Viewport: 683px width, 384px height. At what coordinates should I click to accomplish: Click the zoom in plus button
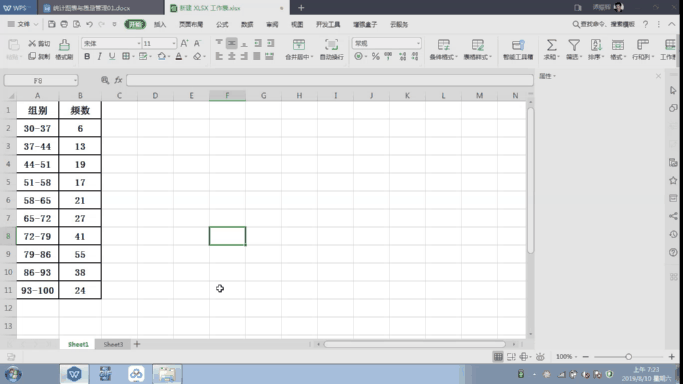point(672,357)
